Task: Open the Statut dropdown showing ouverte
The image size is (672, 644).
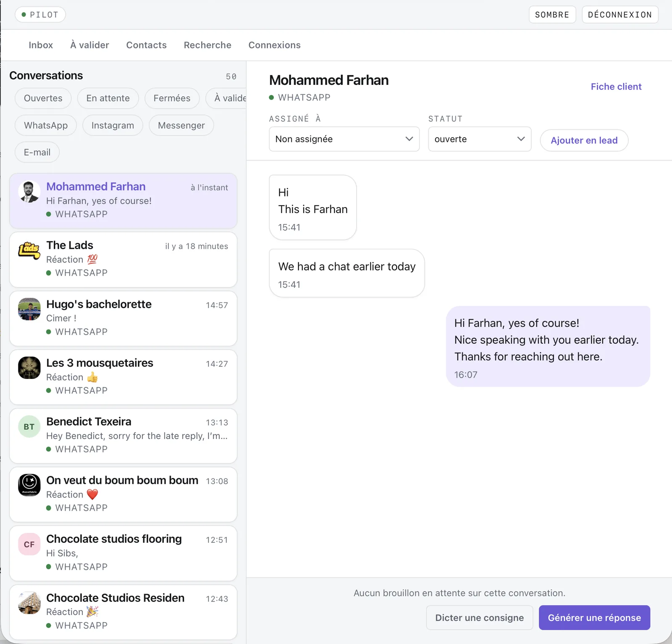Action: click(480, 139)
